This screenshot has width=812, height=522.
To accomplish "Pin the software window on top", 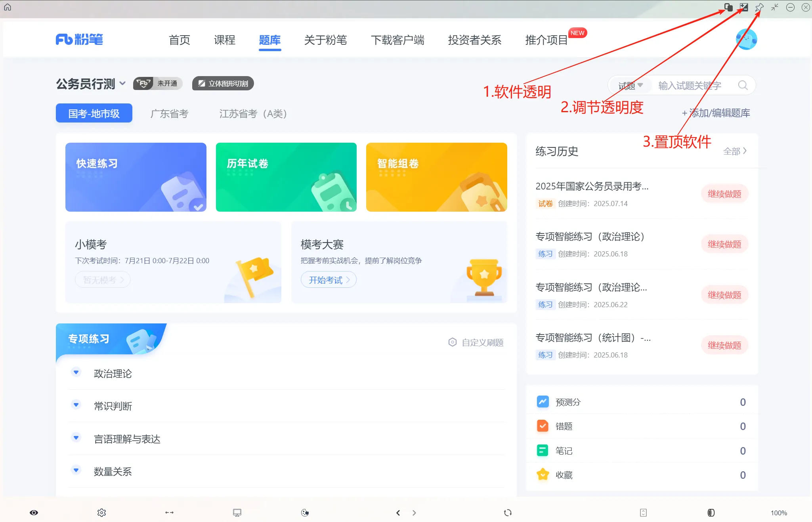I will click(x=760, y=7).
